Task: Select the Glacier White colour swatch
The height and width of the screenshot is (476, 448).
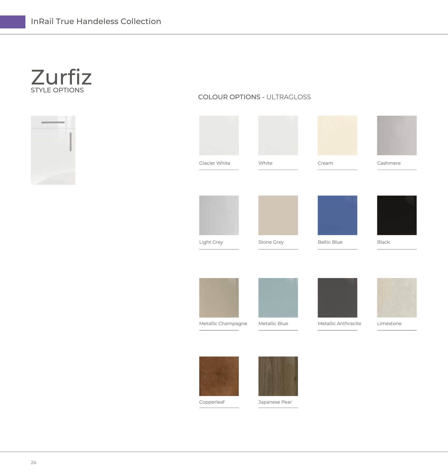Action: (219, 135)
